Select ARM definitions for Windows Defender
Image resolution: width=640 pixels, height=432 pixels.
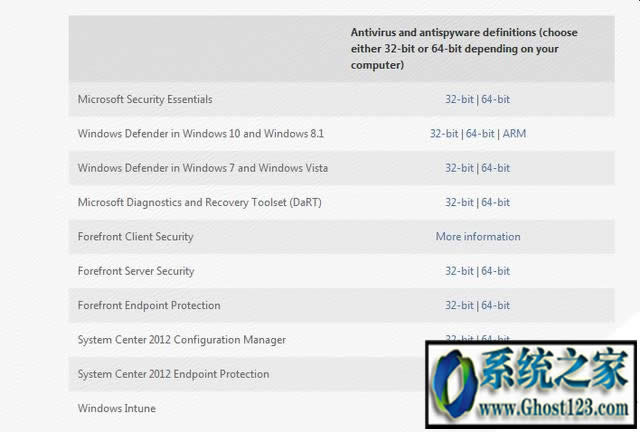514,133
